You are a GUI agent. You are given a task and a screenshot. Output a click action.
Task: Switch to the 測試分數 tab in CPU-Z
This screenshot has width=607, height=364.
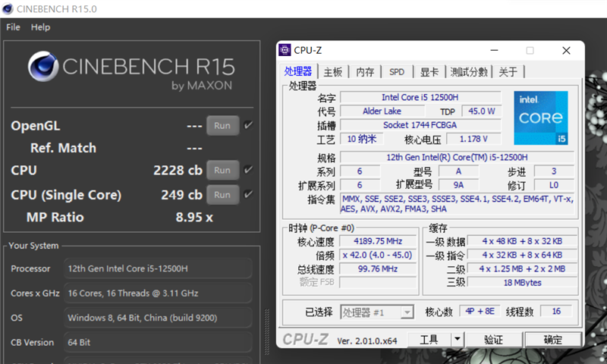pyautogui.click(x=469, y=72)
